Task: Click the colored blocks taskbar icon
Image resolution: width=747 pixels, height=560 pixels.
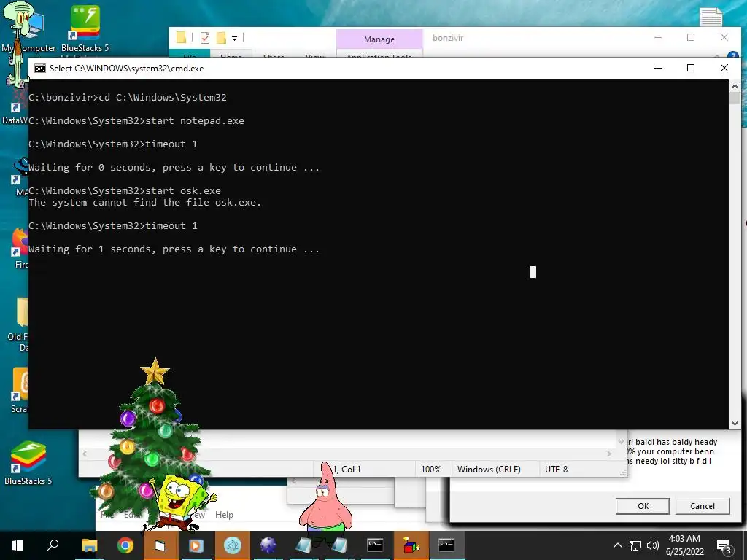Action: click(411, 545)
